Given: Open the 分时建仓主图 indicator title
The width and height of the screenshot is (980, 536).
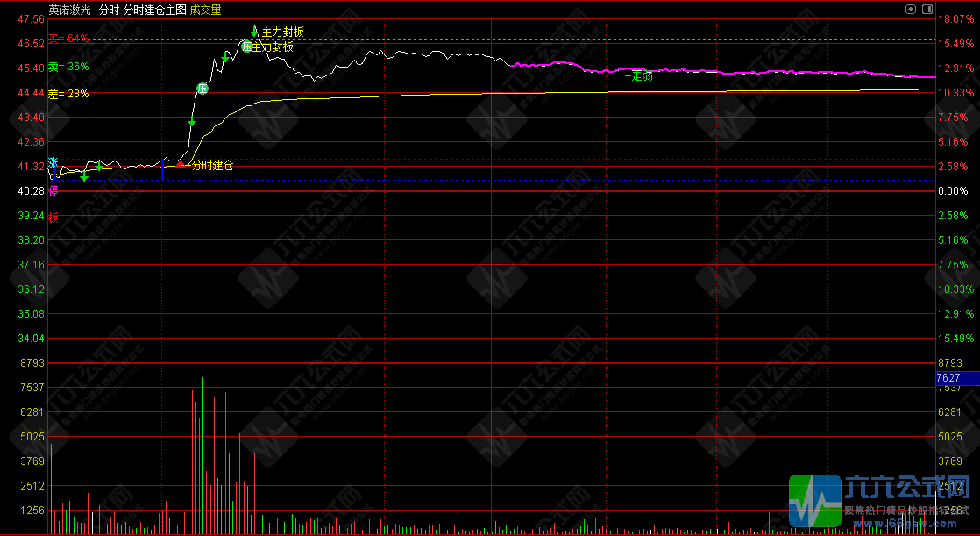Looking at the screenshot, I should [154, 11].
